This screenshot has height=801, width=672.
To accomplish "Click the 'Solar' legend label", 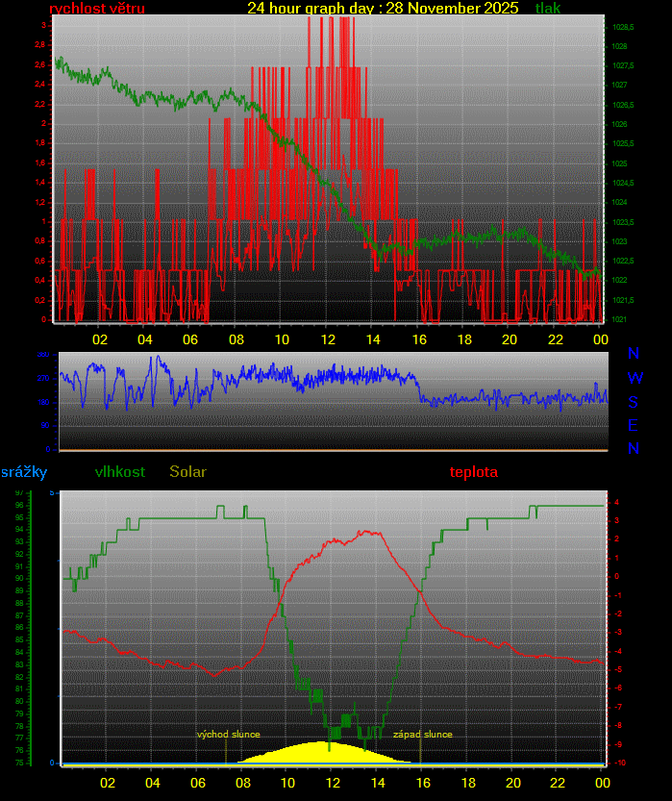I will [187, 472].
